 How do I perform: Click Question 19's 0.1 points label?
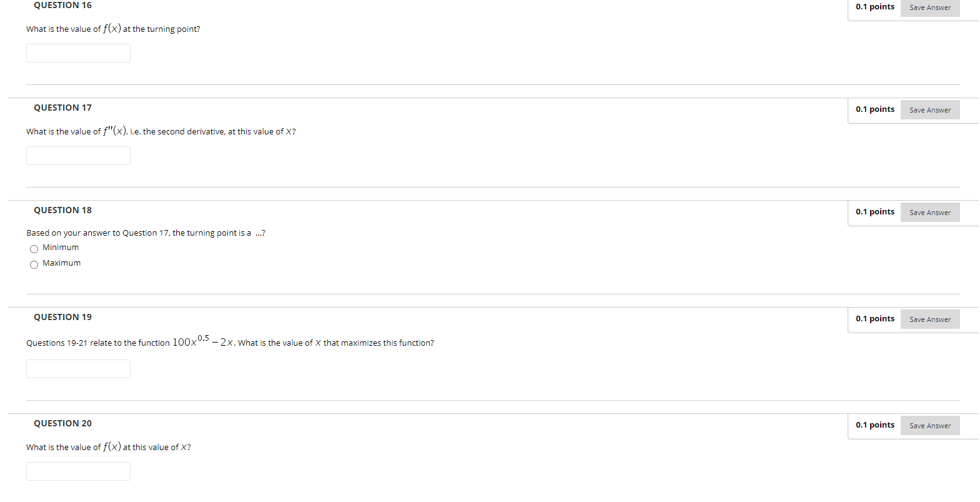tap(875, 319)
